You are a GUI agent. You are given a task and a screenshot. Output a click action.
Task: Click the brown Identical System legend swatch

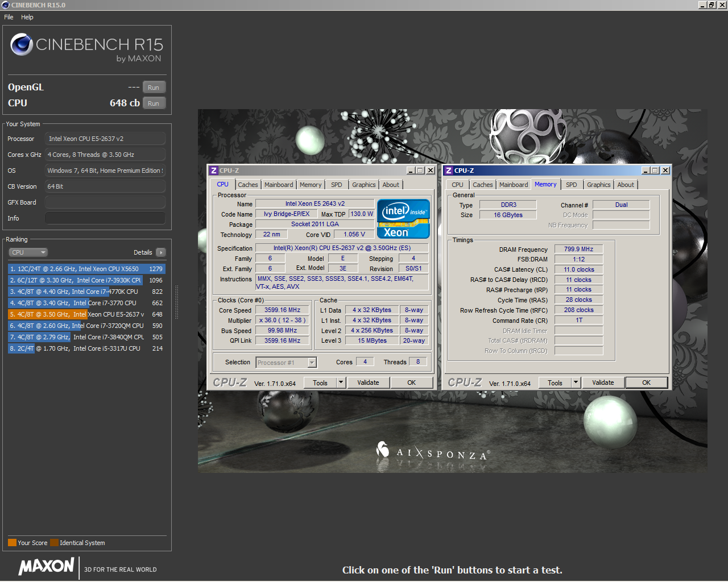click(x=54, y=542)
